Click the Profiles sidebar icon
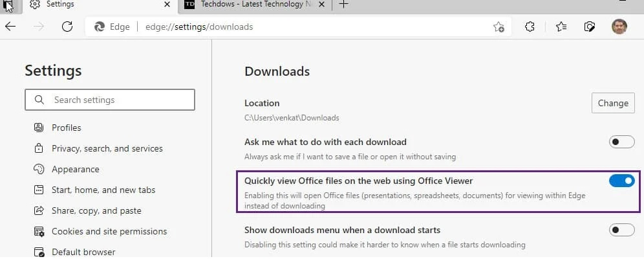 click(x=39, y=128)
